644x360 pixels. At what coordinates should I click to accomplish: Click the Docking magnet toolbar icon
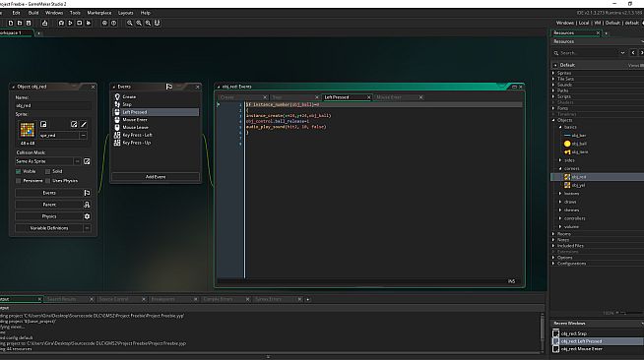(157, 23)
